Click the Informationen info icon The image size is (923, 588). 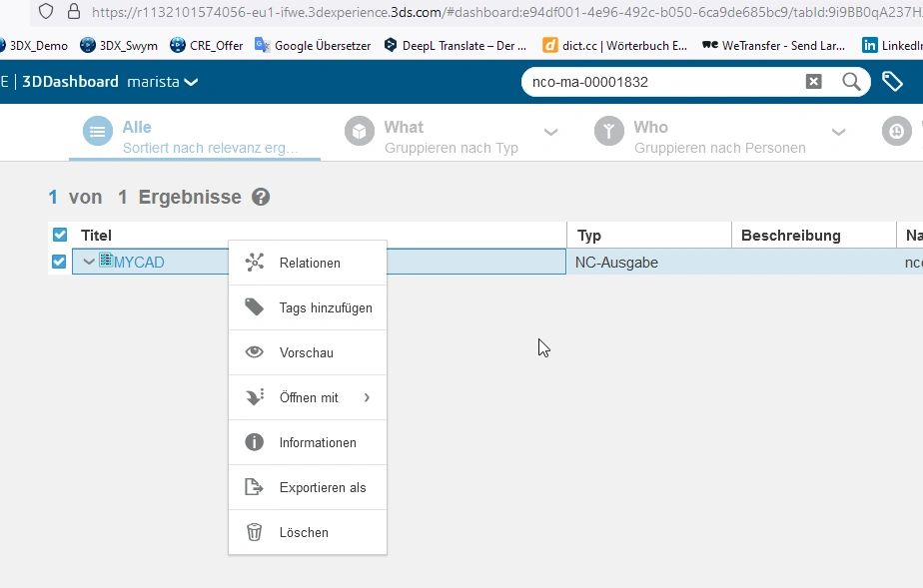click(255, 442)
